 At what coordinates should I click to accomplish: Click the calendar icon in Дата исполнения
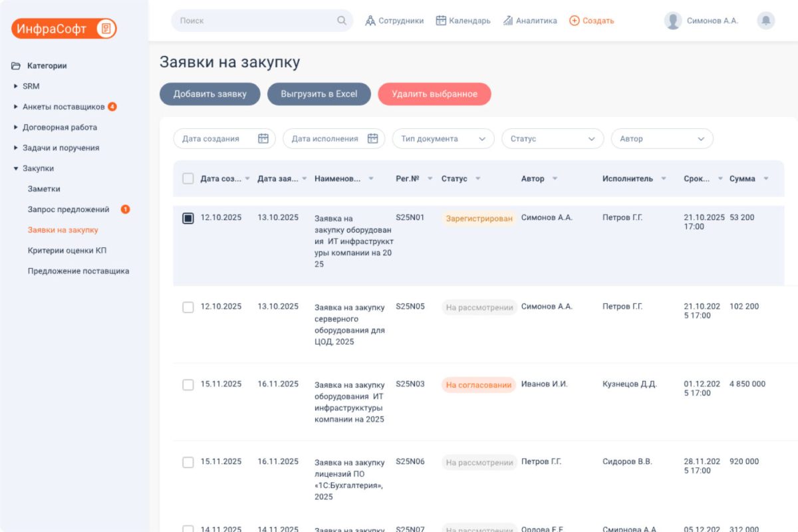coord(372,138)
